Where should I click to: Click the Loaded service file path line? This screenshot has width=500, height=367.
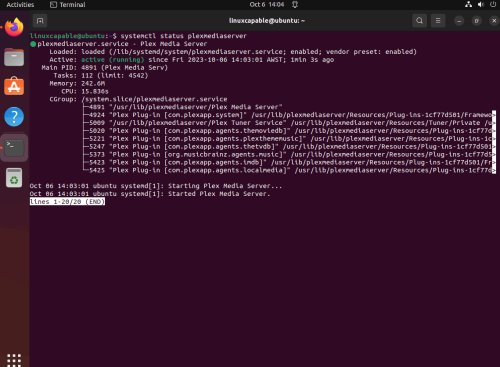point(233,52)
